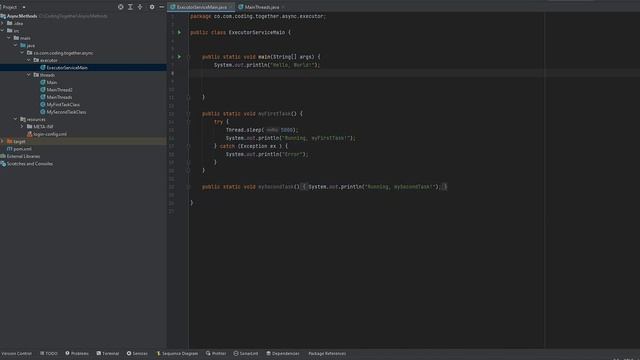640x360 pixels.
Task: Open Problems tool window
Action: 77,353
